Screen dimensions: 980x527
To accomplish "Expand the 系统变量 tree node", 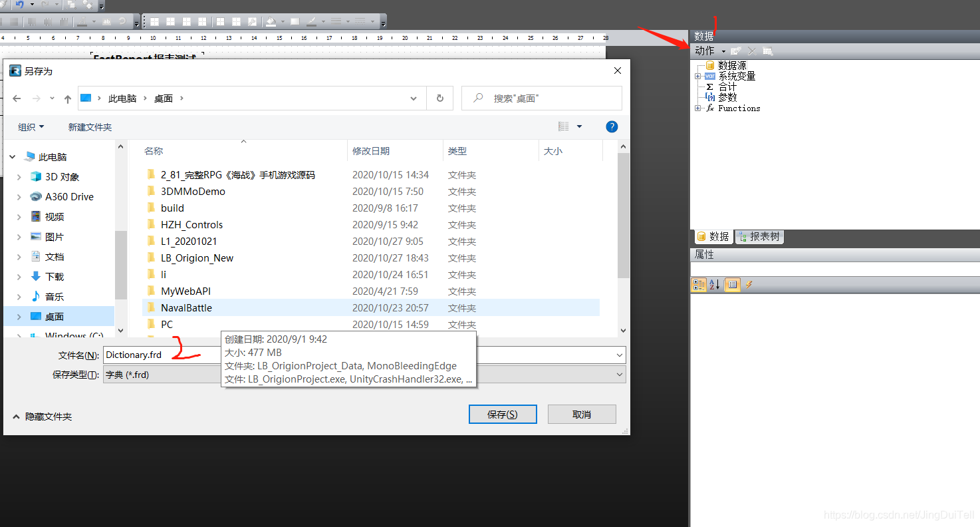I will tap(697, 76).
